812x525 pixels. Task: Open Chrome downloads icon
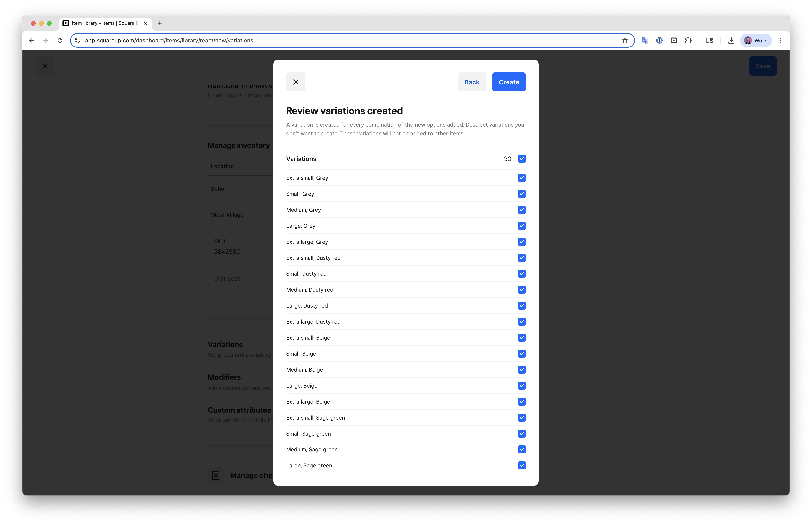[x=731, y=40]
